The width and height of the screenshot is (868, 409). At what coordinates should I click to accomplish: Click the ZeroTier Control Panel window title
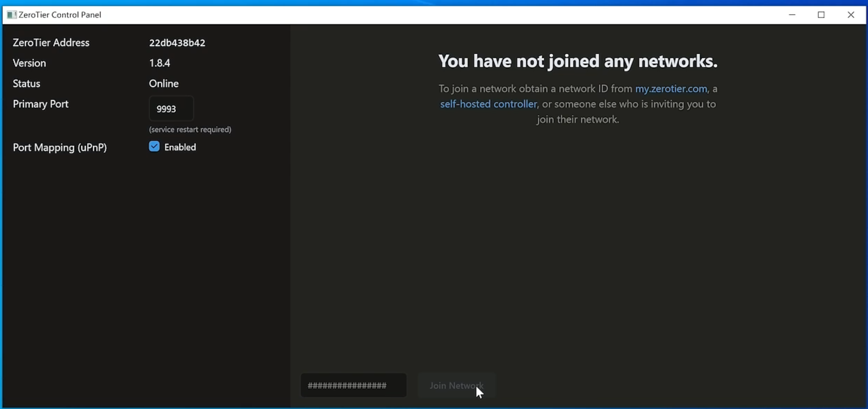point(60,15)
